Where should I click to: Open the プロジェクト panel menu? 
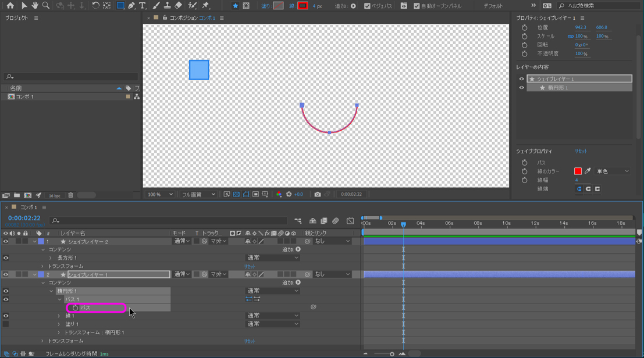pyautogui.click(x=36, y=18)
